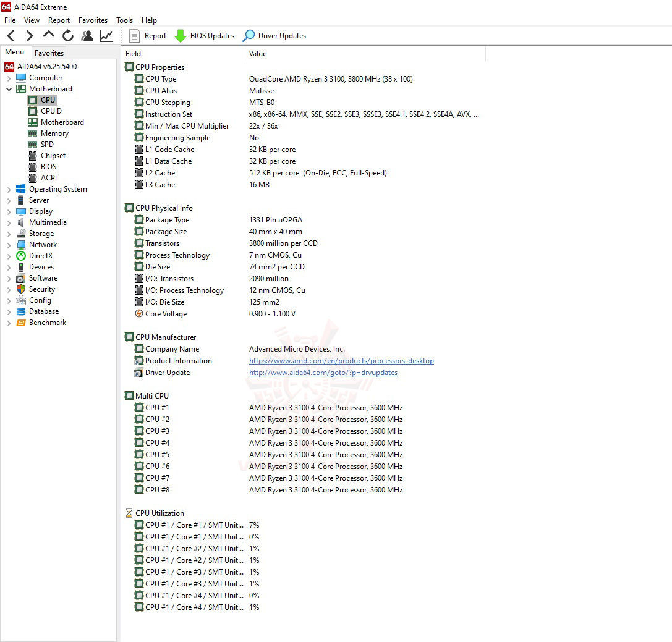Select the CPU Type row
The width and height of the screenshot is (672, 642).
[304, 79]
